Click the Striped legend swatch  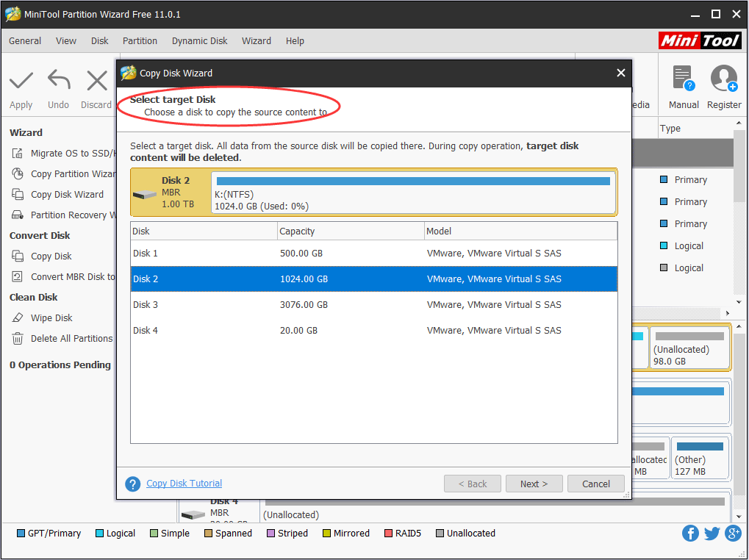pyautogui.click(x=270, y=534)
